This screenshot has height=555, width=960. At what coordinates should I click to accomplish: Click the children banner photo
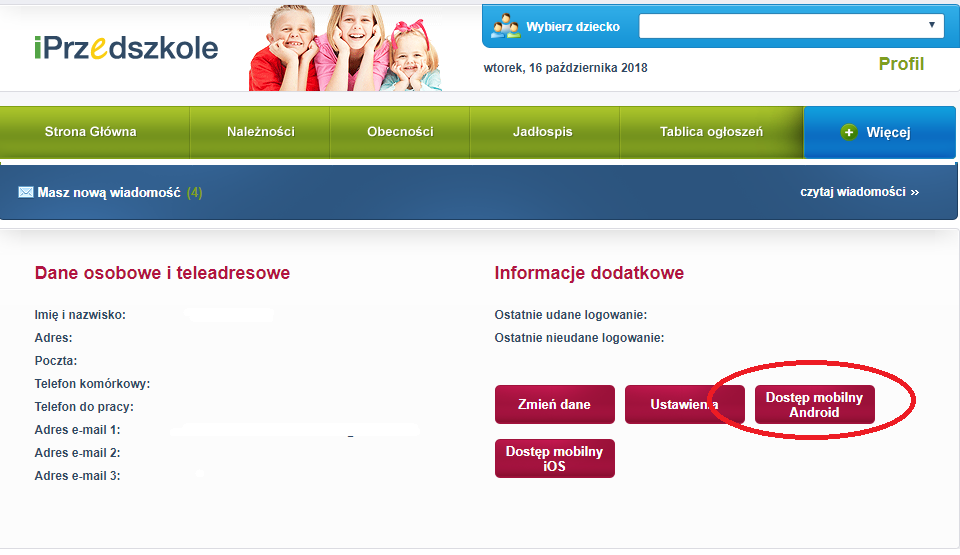(345, 48)
